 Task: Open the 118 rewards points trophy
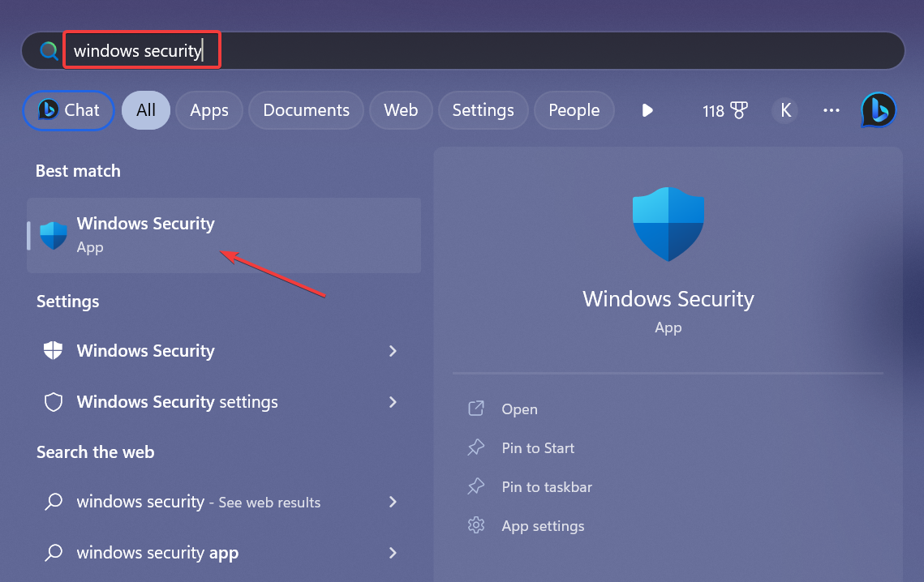point(724,110)
